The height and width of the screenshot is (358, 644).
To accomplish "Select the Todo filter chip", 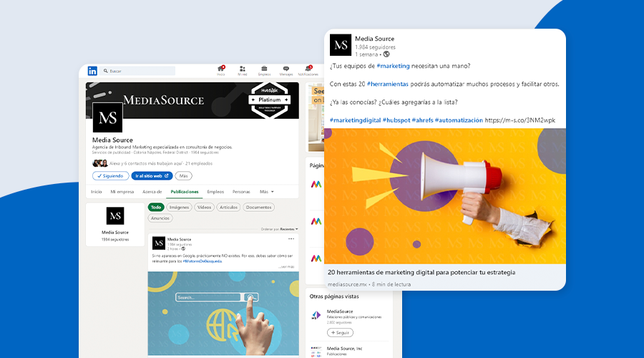I will tap(156, 207).
